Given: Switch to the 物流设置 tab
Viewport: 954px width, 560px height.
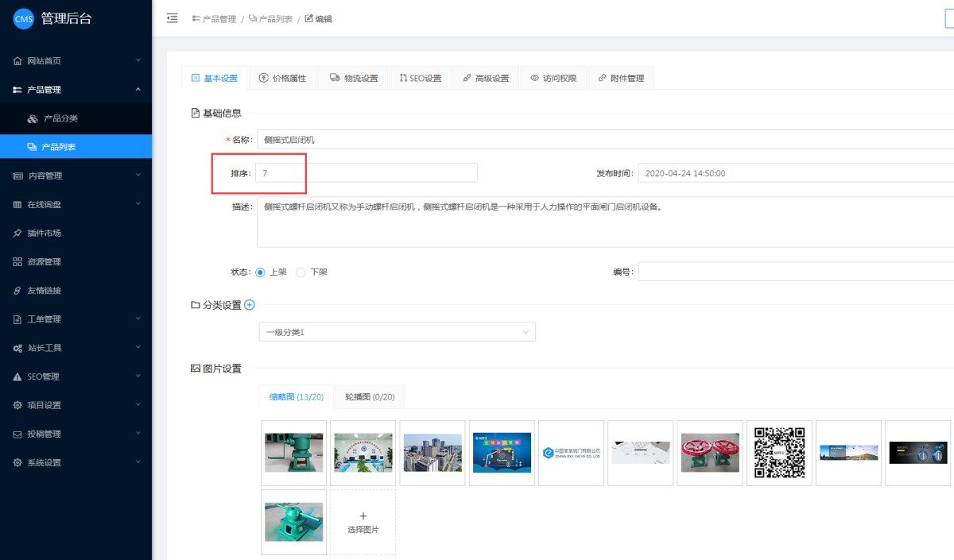Looking at the screenshot, I should (354, 78).
